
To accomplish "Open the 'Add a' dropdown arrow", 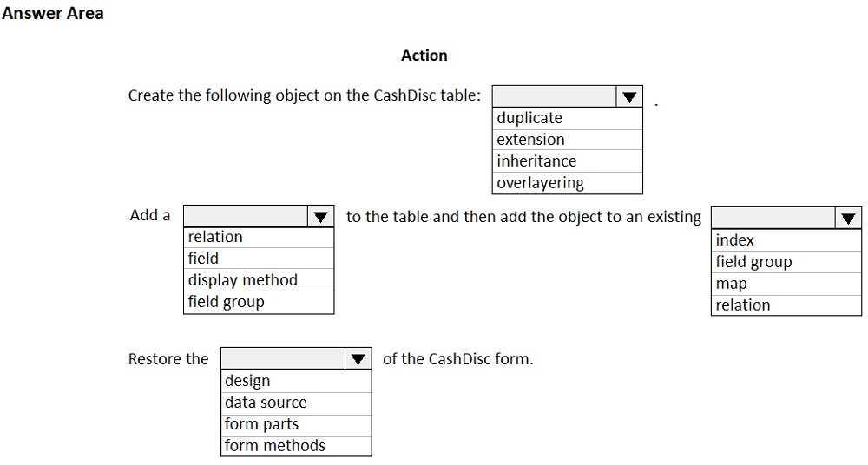I will 320,216.
